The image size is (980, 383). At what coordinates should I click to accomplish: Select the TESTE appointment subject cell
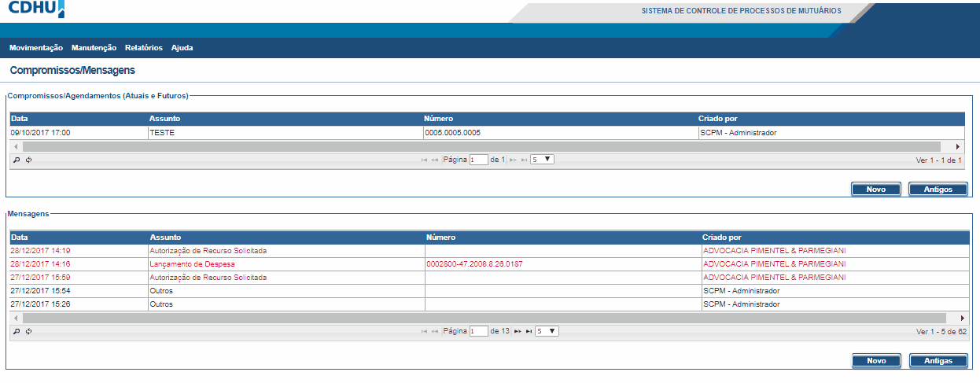coord(285,133)
